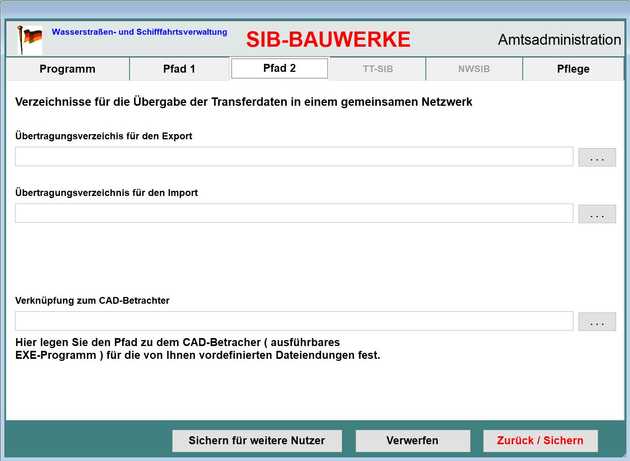Focus the export transfer directory field

coord(294,156)
